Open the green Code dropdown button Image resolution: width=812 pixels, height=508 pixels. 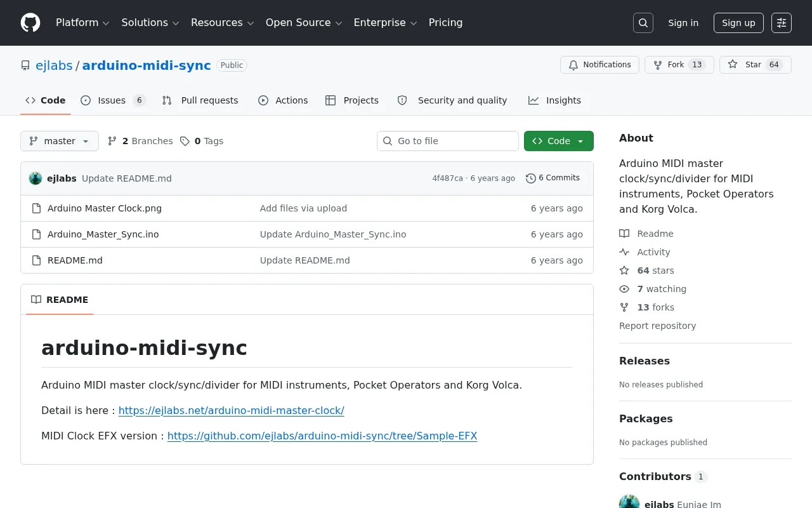click(559, 141)
